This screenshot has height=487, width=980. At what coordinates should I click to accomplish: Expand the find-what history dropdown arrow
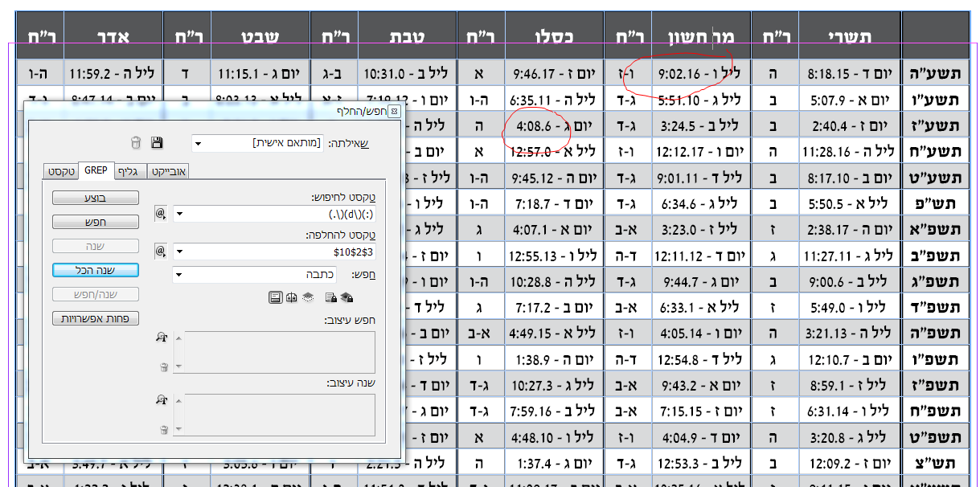[179, 214]
